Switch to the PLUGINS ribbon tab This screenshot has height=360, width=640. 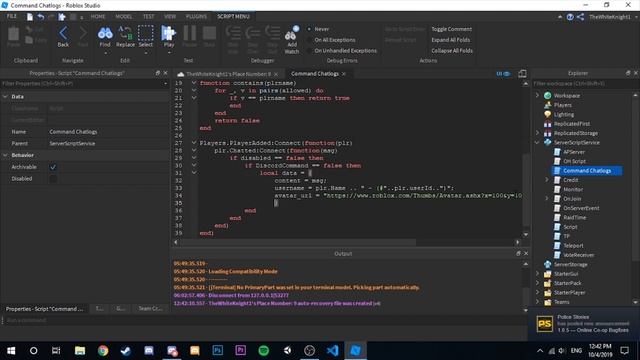pos(196,17)
